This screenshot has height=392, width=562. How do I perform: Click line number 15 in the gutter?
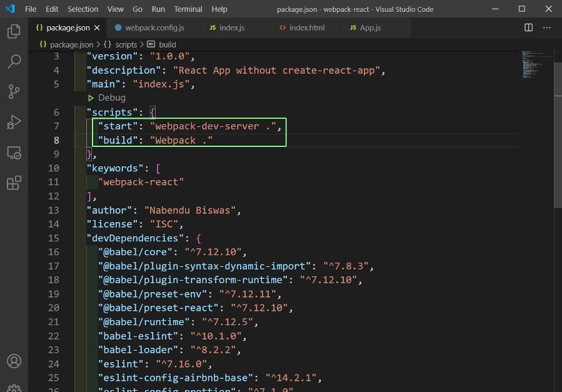[53, 238]
